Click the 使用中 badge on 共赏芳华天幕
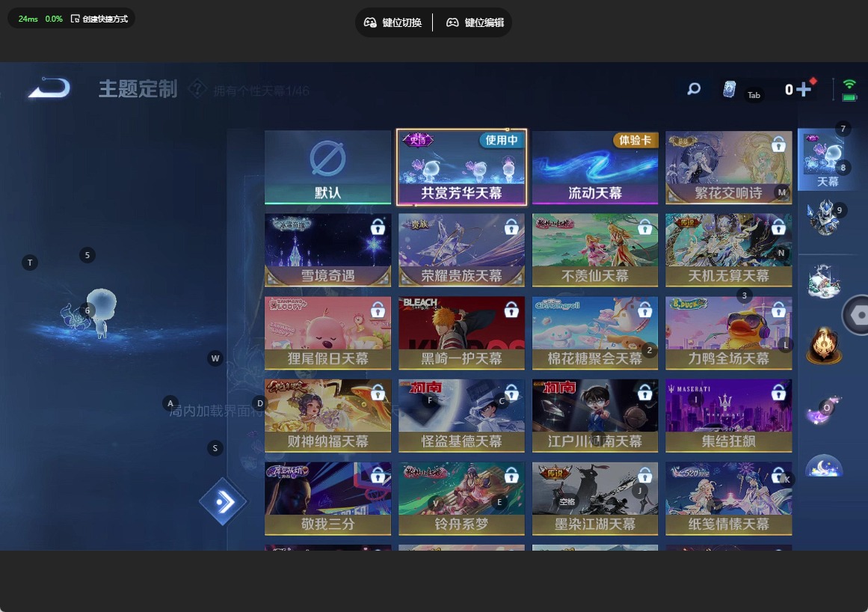Screen dimensions: 868x612 coord(501,140)
